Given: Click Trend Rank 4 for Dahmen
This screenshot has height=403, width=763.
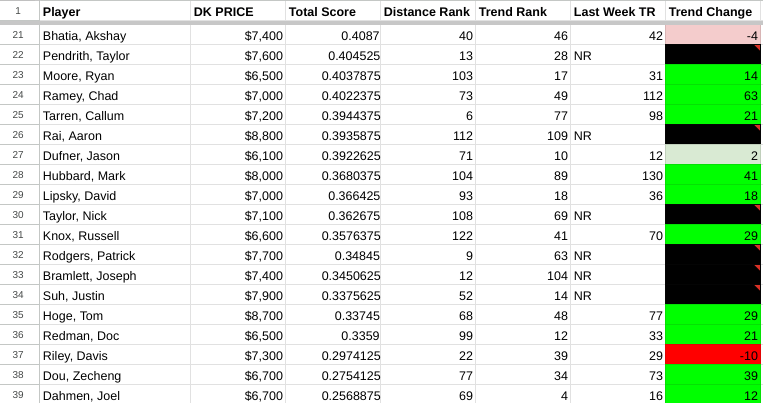Looking at the screenshot, I should tap(523, 395).
